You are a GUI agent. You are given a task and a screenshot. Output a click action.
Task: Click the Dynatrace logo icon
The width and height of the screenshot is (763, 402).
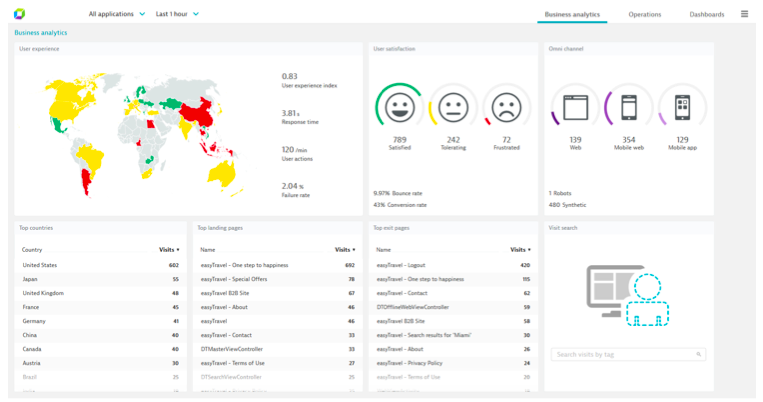(19, 14)
